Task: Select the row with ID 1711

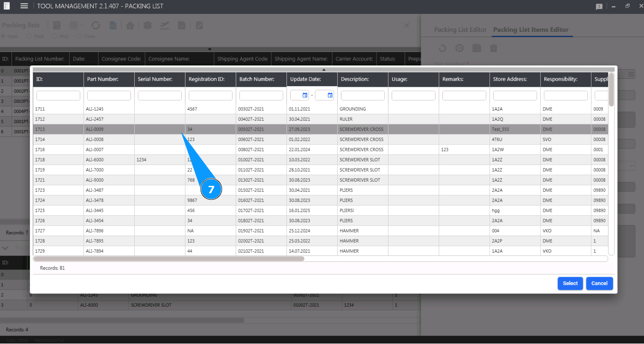Action: (x=321, y=109)
